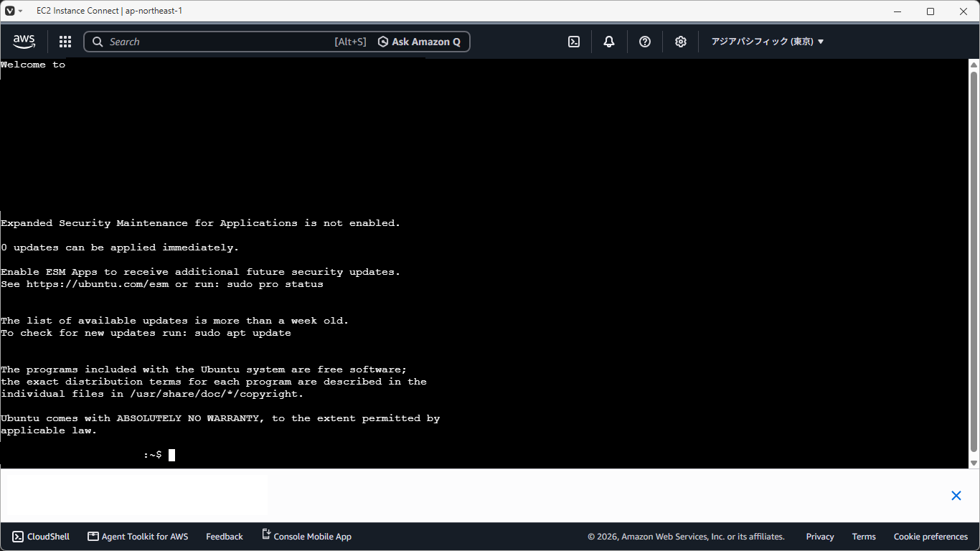The width and height of the screenshot is (980, 551).
Task: Click "The list of available updates" line
Action: tap(175, 321)
